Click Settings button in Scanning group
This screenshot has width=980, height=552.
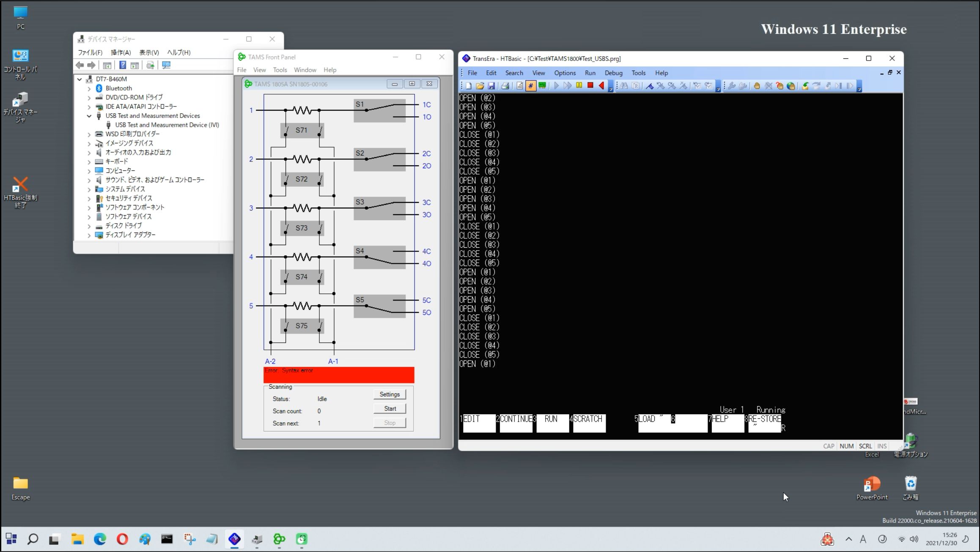390,394
